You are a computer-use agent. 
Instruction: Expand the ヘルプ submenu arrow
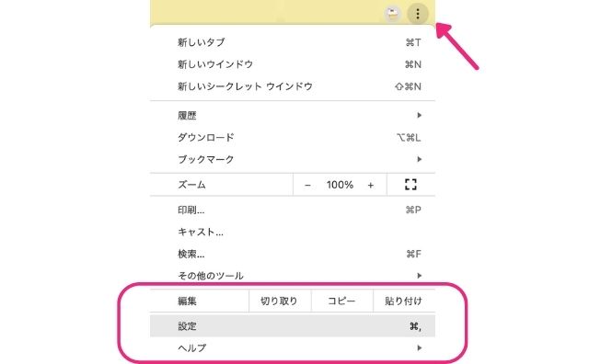coord(420,347)
